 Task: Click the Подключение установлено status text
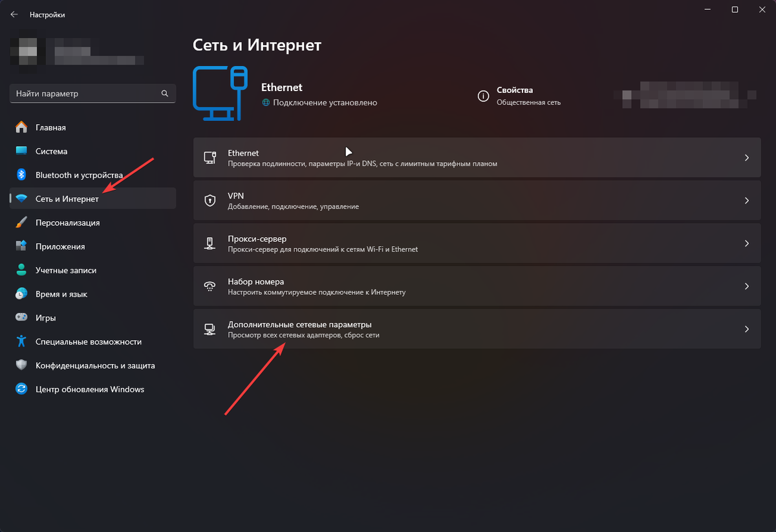325,103
